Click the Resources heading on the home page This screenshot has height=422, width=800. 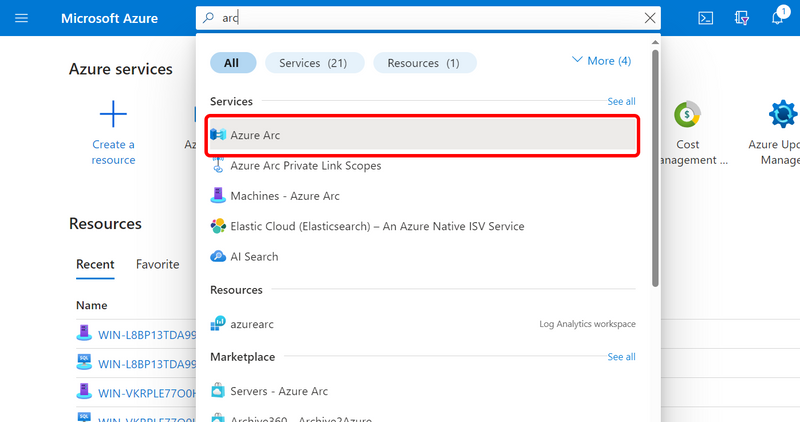(105, 224)
